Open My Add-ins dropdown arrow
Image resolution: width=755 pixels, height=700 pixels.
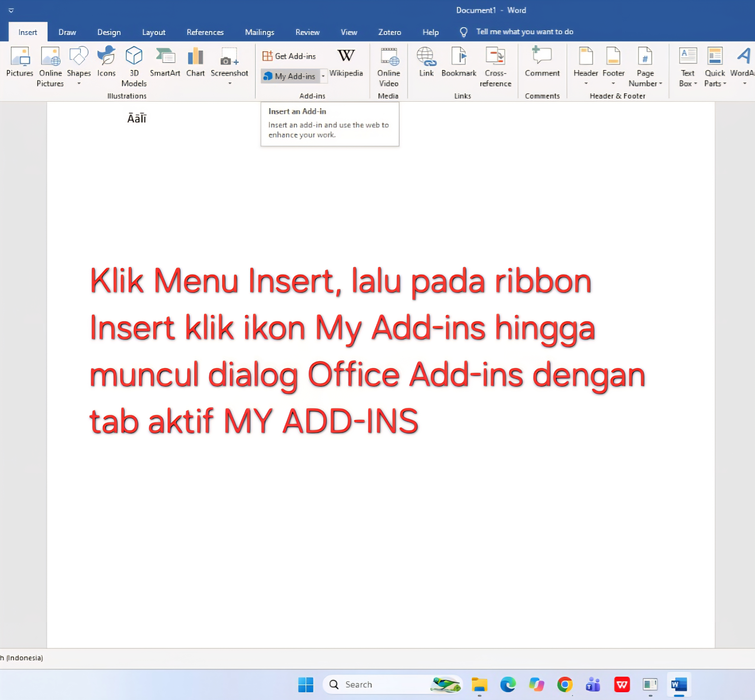pyautogui.click(x=323, y=76)
